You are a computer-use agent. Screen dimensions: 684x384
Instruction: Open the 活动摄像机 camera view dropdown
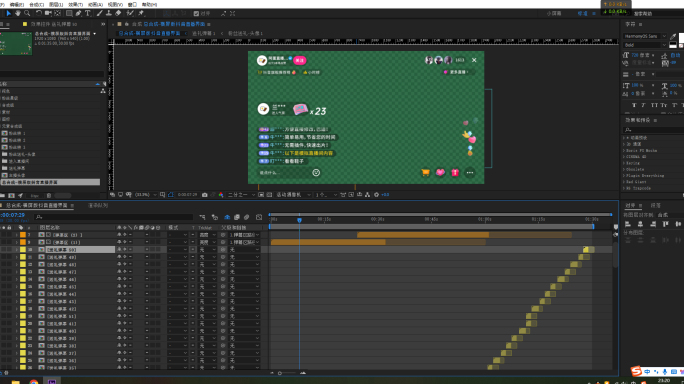[293, 195]
